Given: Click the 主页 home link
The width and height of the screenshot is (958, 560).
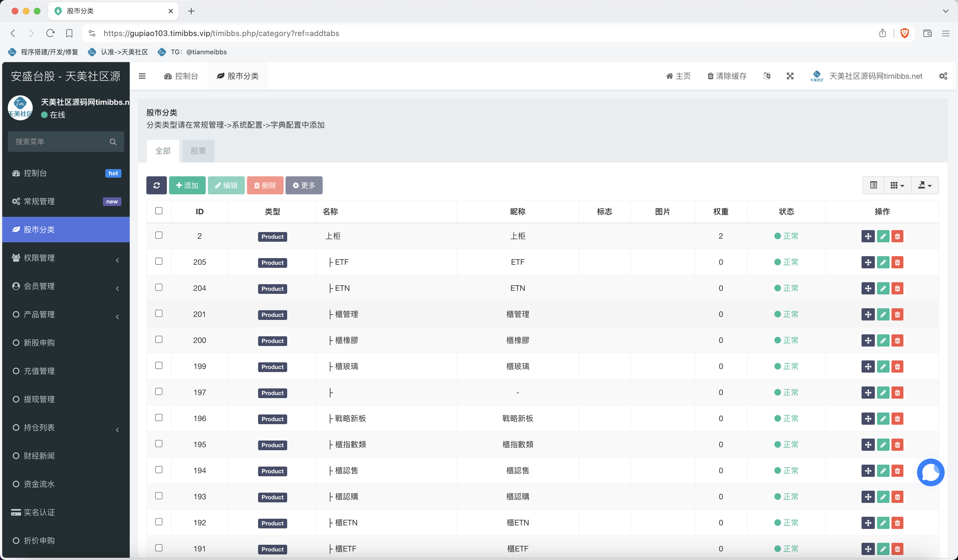Looking at the screenshot, I should (x=678, y=76).
